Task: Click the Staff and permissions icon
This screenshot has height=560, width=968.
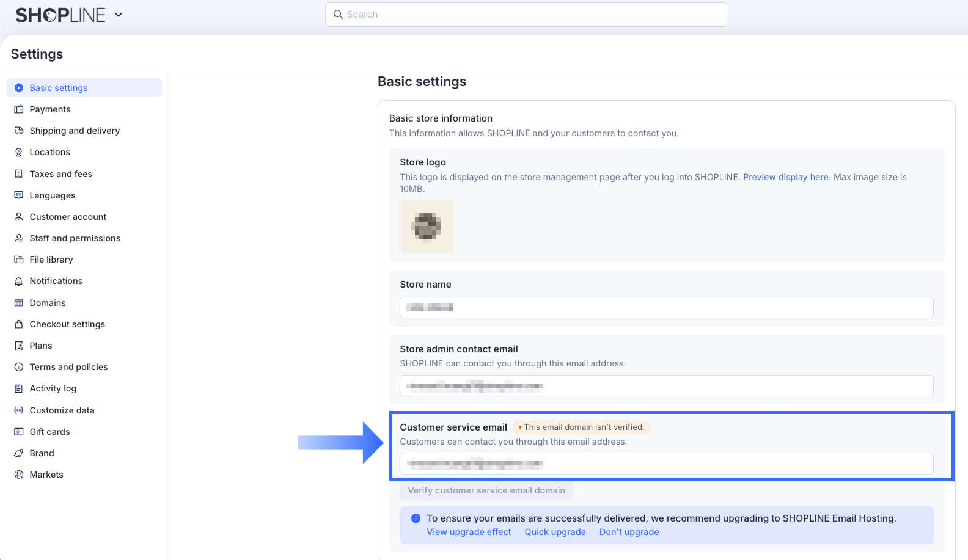Action: [x=19, y=238]
